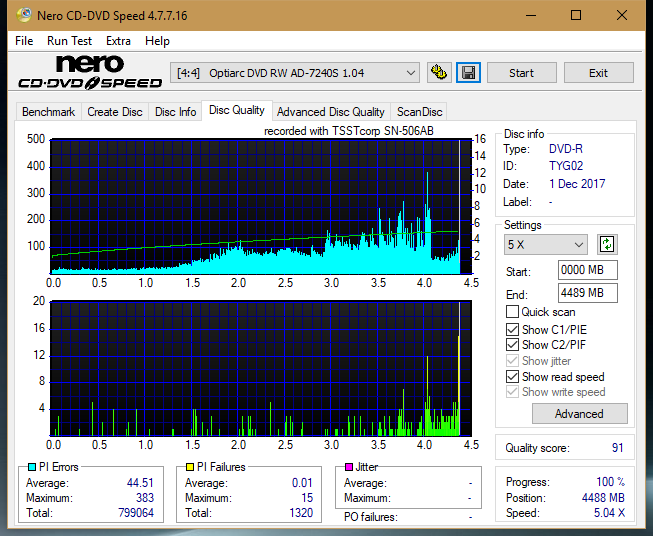
Task: Click the disc type DVD-R value
Action: click(566, 149)
